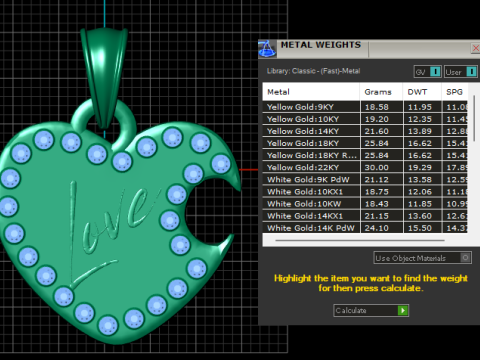Select the DWT column header
This screenshot has width=480, height=360.
422,92
